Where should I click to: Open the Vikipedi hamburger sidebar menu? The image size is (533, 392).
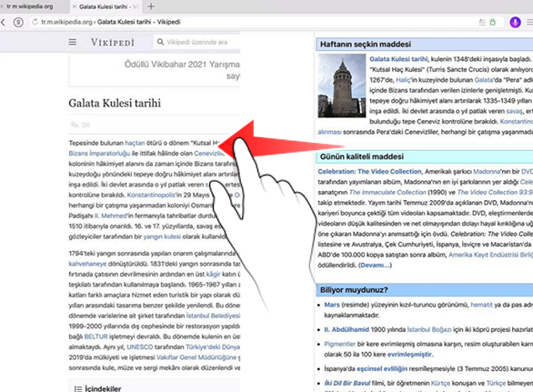73,42
